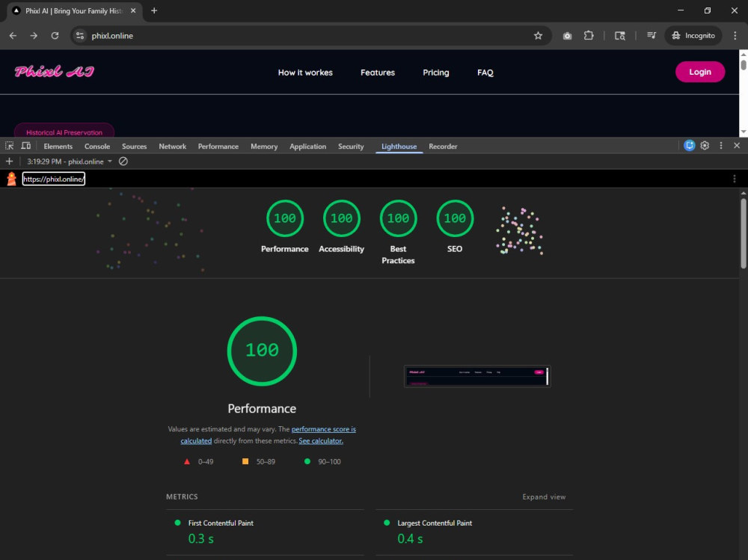748x560 pixels.
Task: Click the 0.4 s metric value
Action: [x=410, y=538]
